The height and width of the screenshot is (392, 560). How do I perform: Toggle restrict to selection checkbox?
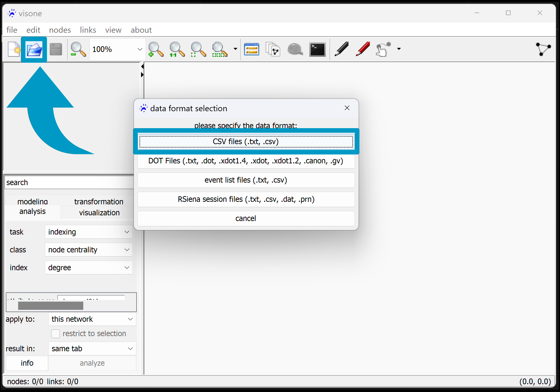[x=55, y=334]
